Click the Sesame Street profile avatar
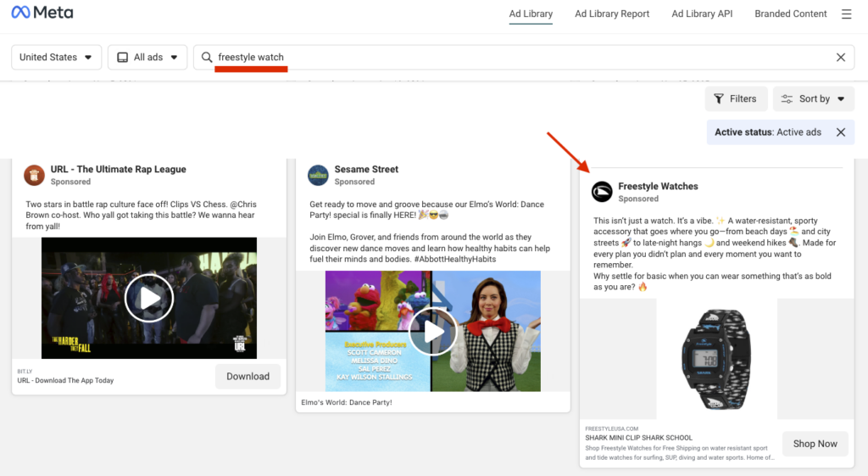Screen dimensions: 868x476 pos(318,175)
